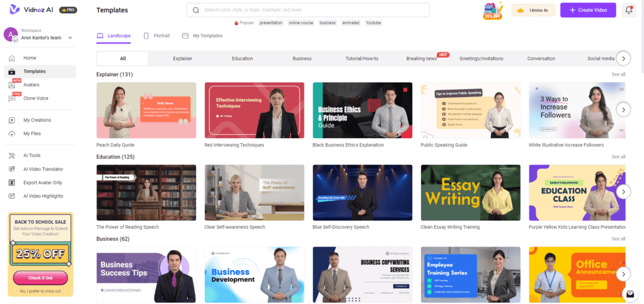Screen dimensions: 644x304
Task: Click the My Files upload icon
Action: coord(12,134)
